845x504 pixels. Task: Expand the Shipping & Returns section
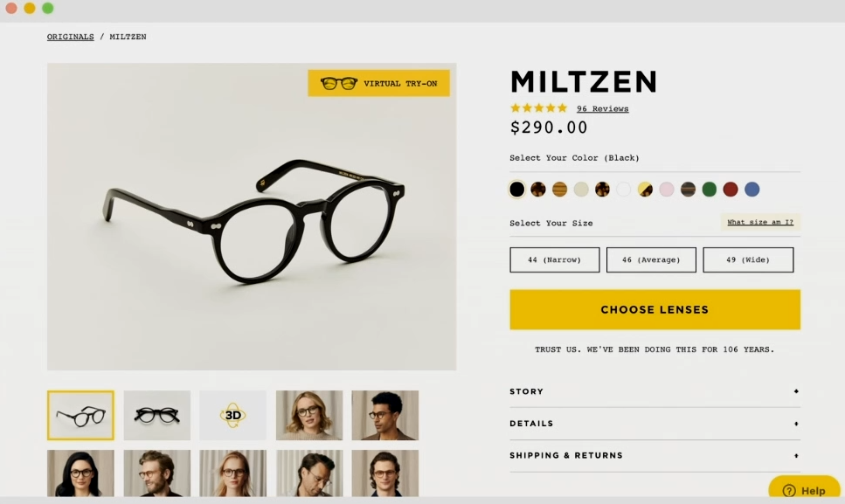point(655,456)
